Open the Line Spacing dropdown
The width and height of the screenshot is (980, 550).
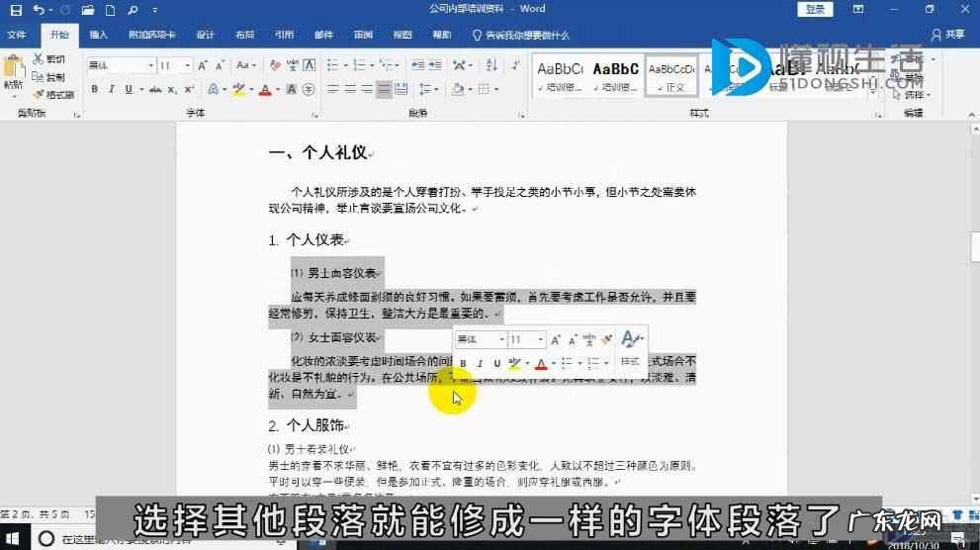(x=427, y=89)
